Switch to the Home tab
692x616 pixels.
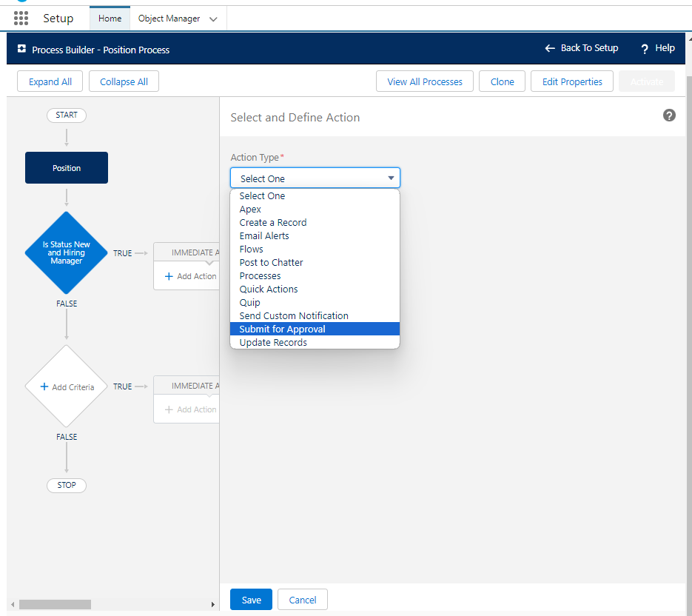click(110, 19)
